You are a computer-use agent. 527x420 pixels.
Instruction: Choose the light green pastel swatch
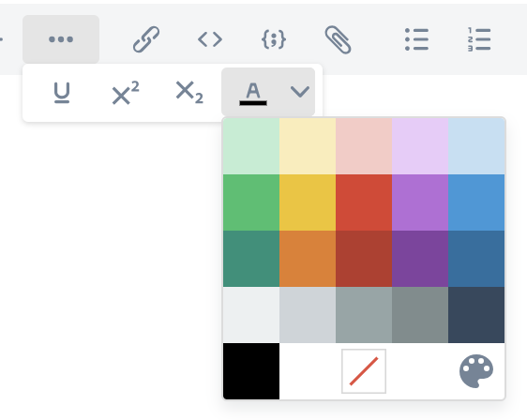[251, 146]
